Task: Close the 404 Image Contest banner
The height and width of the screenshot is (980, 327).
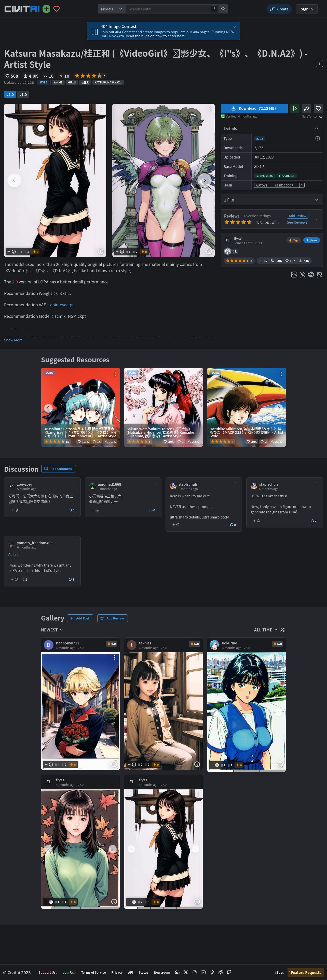Action: 235,27
